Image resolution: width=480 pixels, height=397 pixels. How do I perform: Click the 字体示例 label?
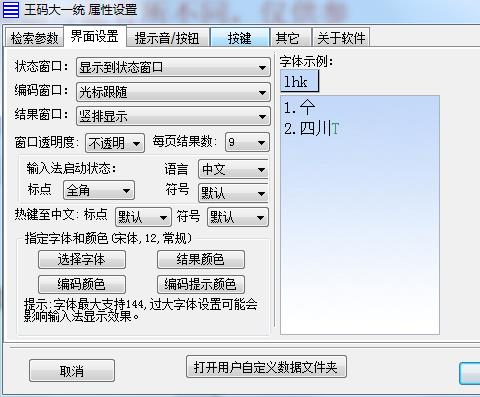click(306, 61)
